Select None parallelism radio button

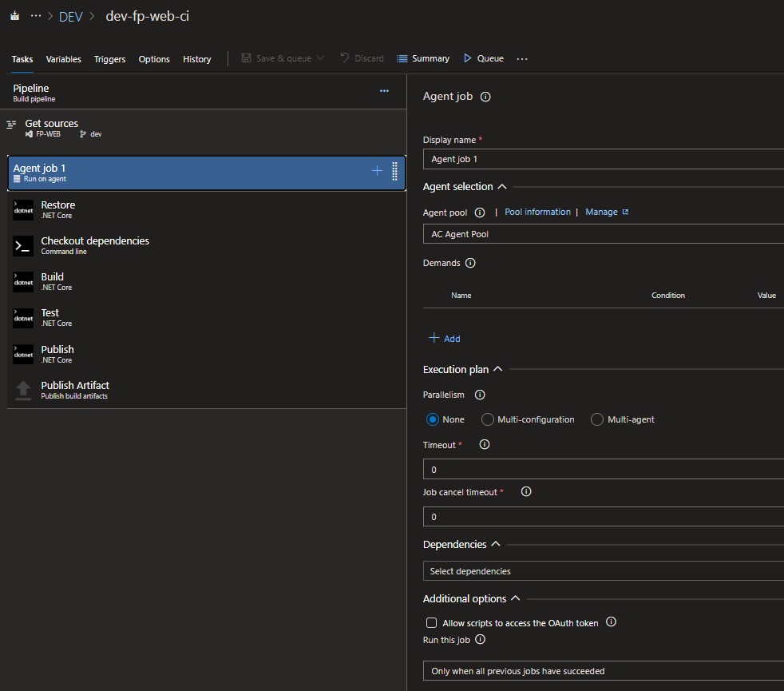point(433,419)
